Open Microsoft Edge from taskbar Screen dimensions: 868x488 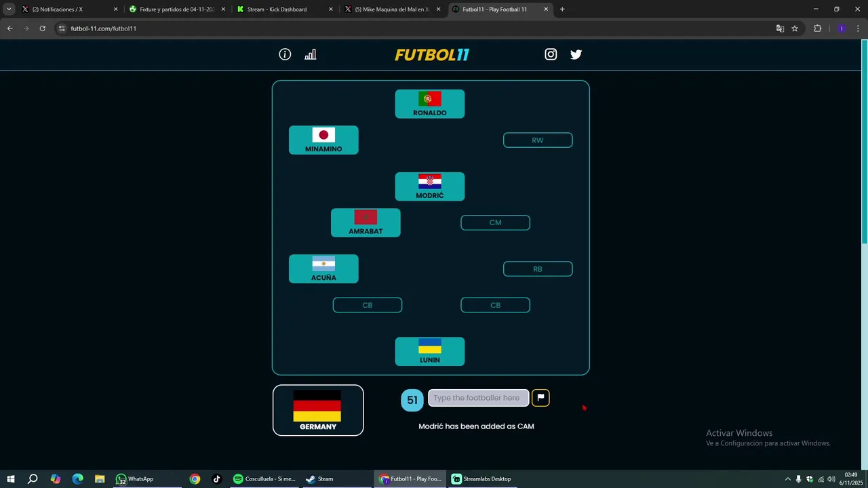77,479
